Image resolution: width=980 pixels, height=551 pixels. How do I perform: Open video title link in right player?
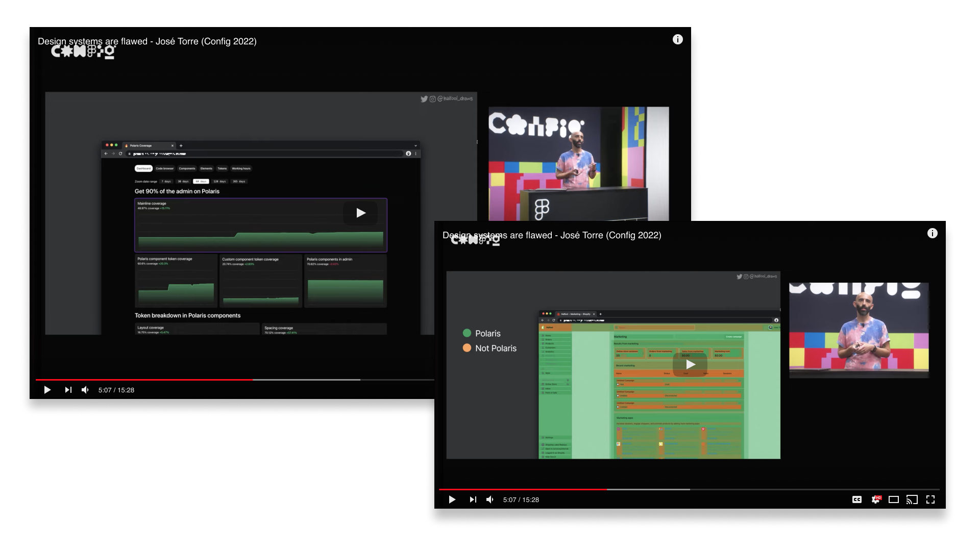(552, 235)
